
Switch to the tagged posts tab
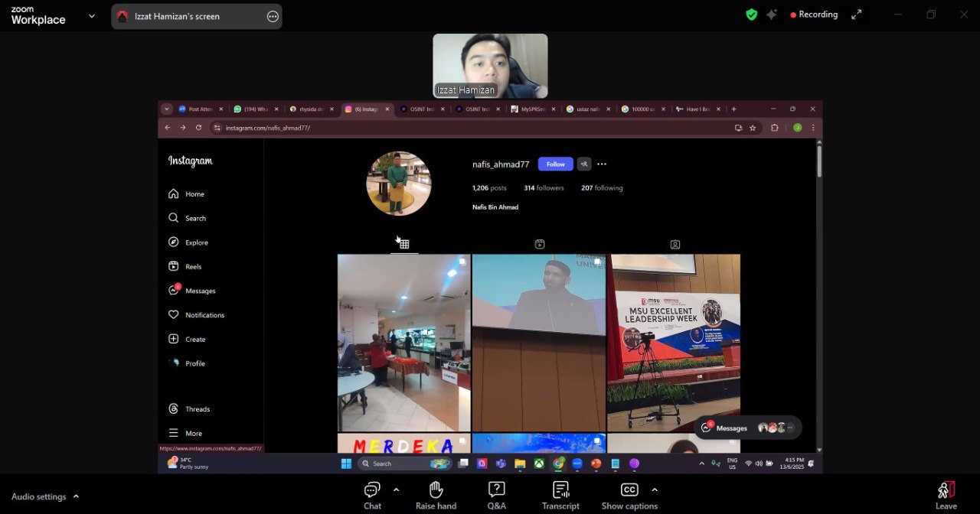tap(675, 245)
